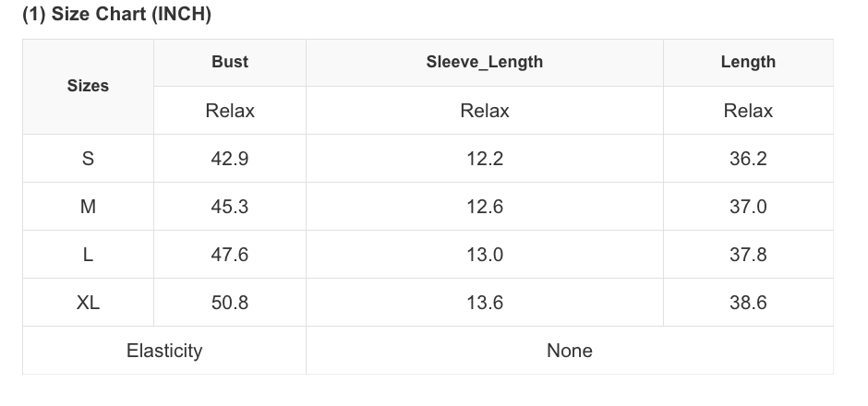Image resolution: width=868 pixels, height=406 pixels.
Task: Select the Sizes column header
Action: tap(88, 87)
